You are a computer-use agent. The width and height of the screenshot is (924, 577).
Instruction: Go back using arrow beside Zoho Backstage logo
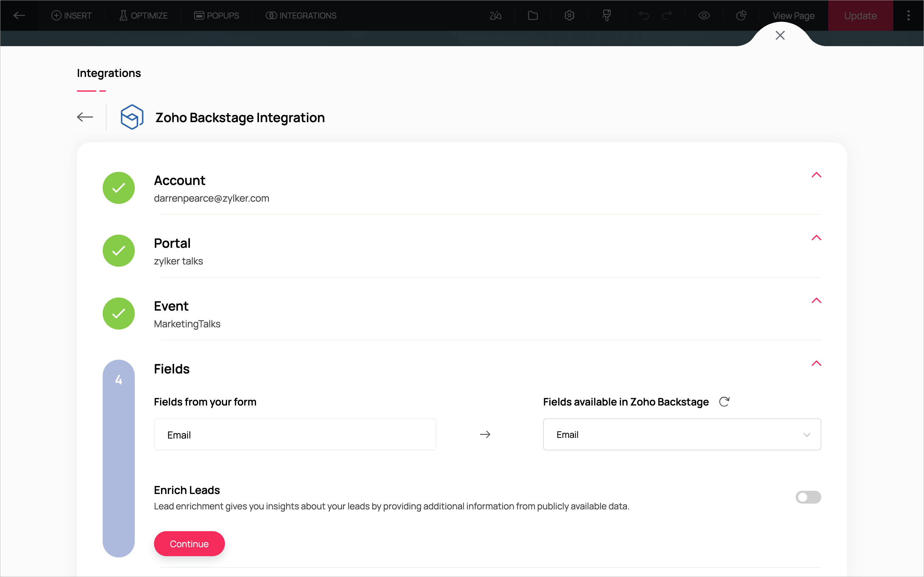point(85,117)
